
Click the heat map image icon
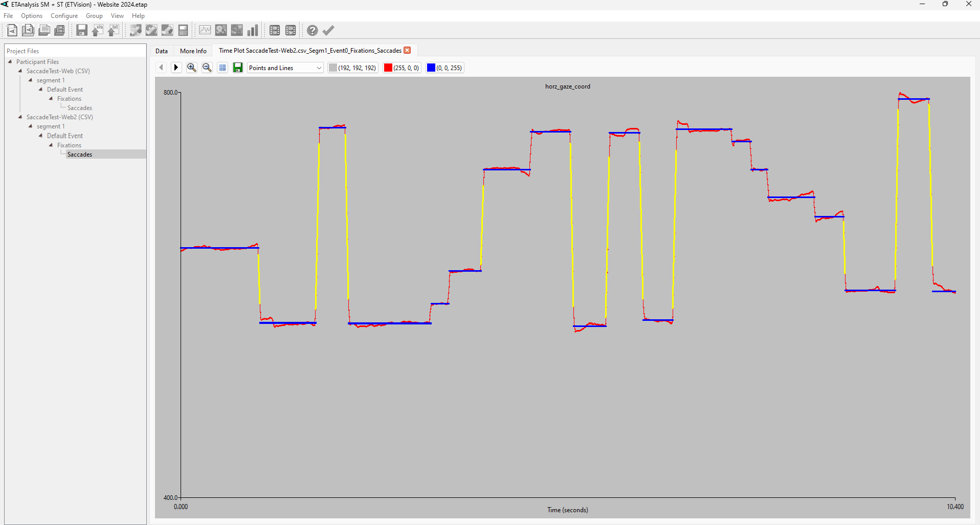tap(237, 30)
